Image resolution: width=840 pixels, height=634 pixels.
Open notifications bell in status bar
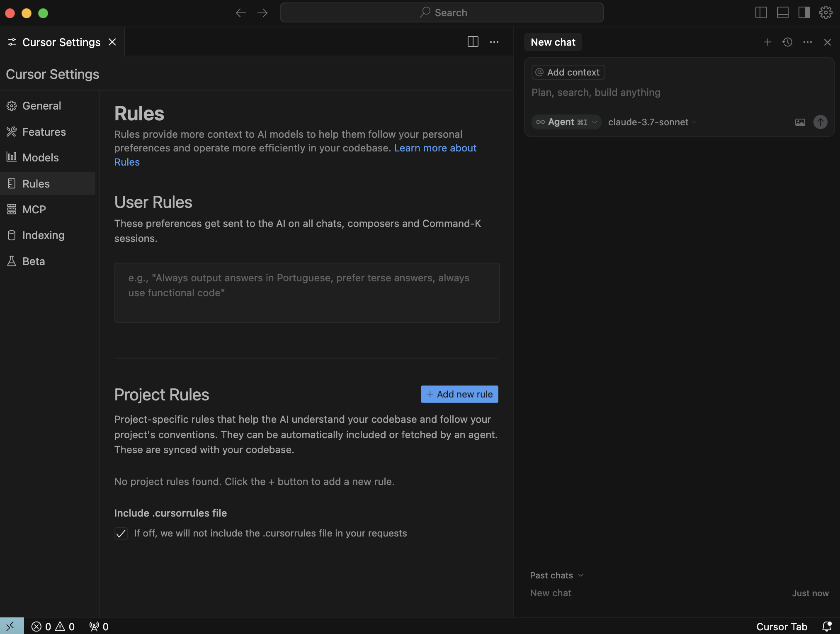[x=827, y=626]
